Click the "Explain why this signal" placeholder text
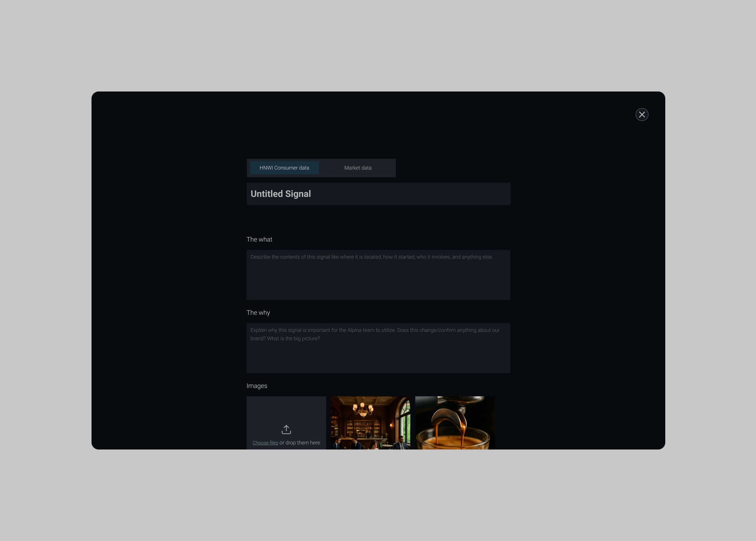This screenshot has height=541, width=756. 374,330
